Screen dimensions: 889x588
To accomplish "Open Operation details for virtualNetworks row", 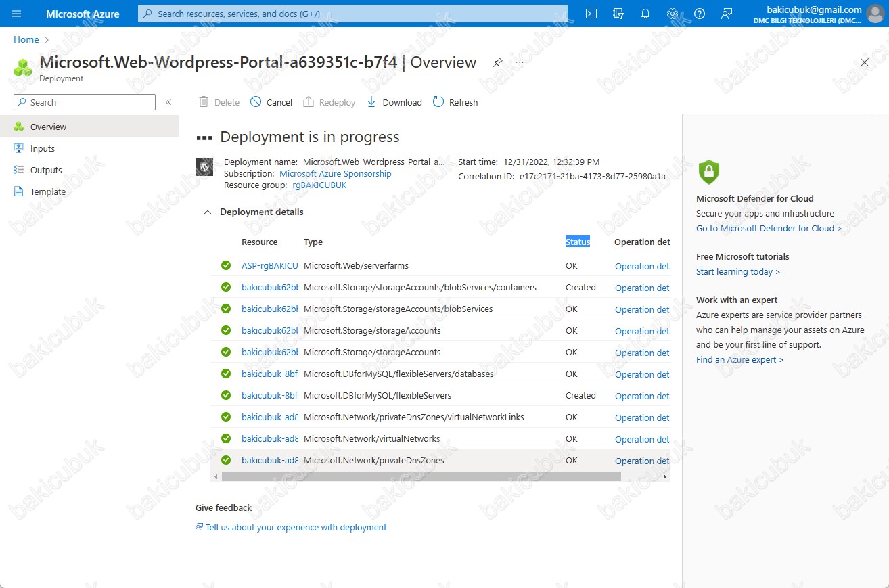I will (642, 439).
